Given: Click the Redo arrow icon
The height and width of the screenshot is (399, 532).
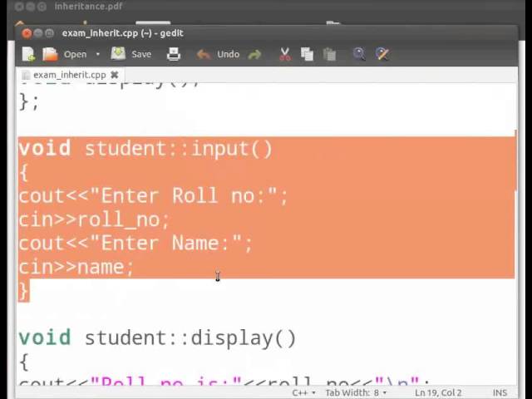Looking at the screenshot, I should pyautogui.click(x=255, y=54).
